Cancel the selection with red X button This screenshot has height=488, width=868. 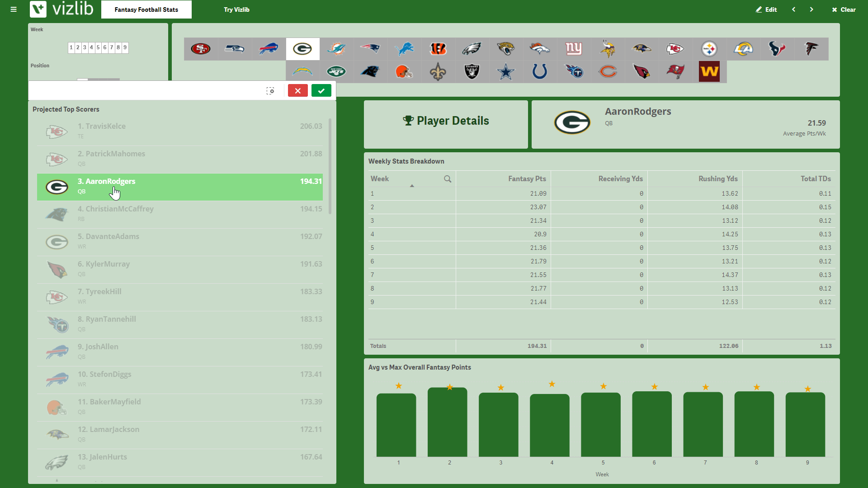point(298,91)
